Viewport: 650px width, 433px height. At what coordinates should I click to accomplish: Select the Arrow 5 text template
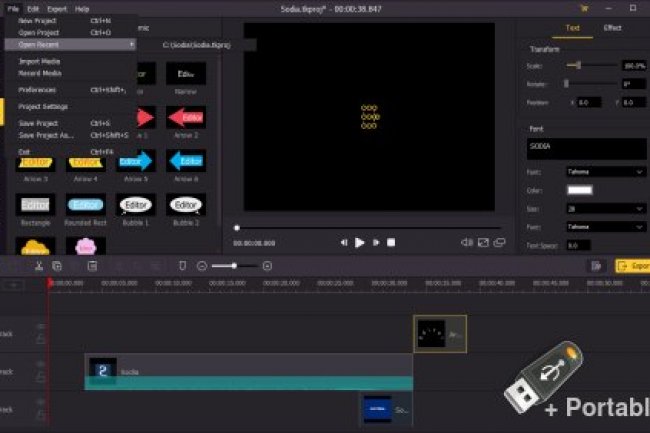pos(136,161)
